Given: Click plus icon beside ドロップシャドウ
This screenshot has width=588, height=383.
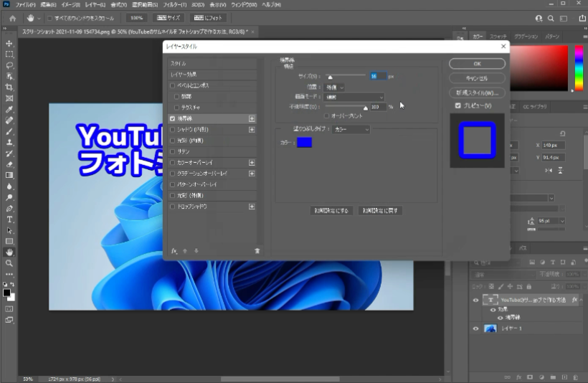Looking at the screenshot, I should [252, 207].
